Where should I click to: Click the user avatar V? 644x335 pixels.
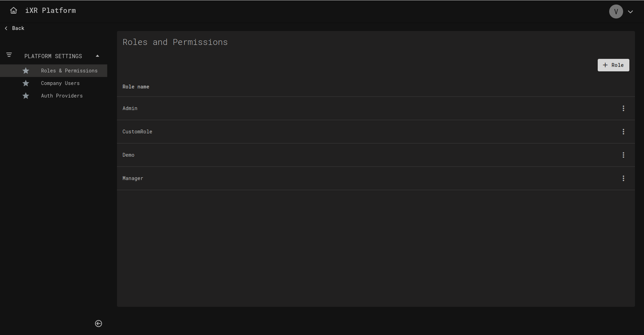616,11
